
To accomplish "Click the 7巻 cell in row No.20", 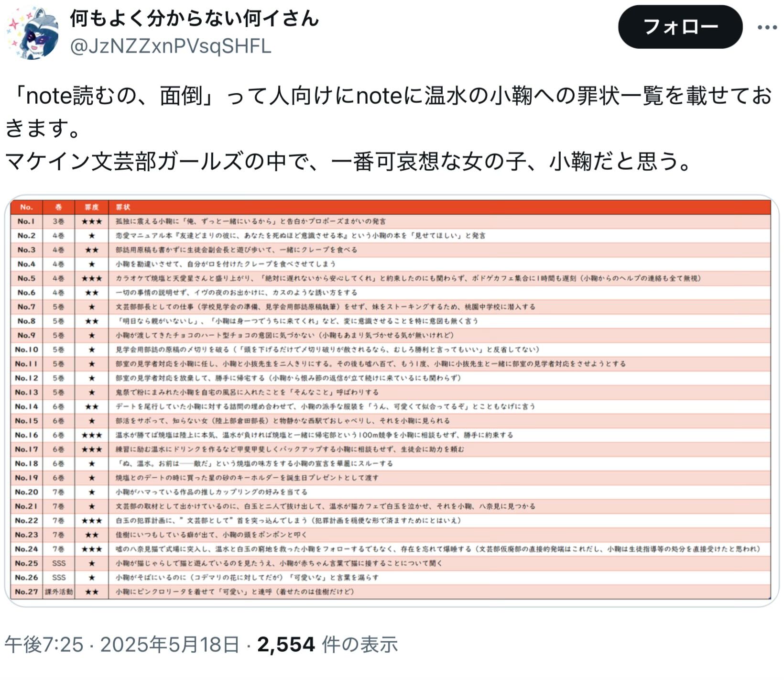I will (x=58, y=492).
